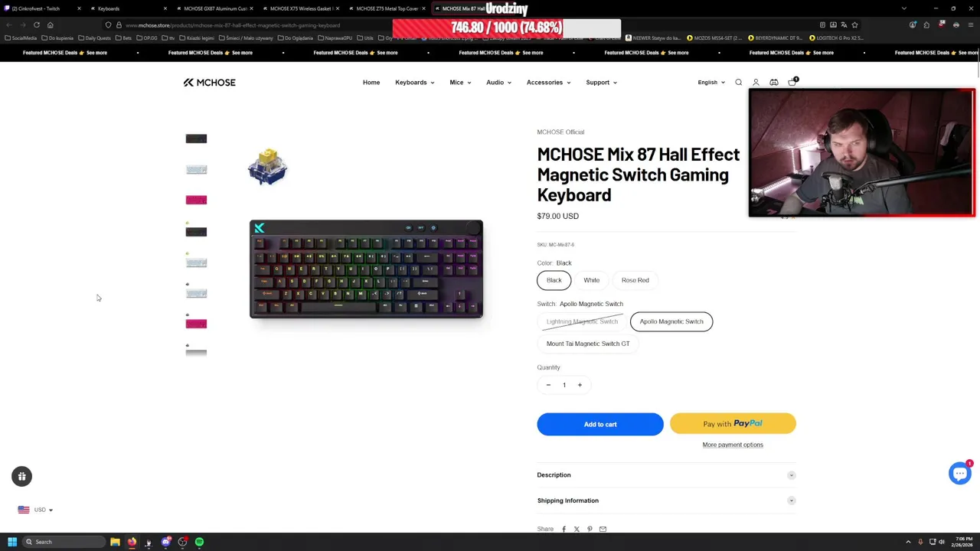Open the English language dropdown

pyautogui.click(x=711, y=83)
